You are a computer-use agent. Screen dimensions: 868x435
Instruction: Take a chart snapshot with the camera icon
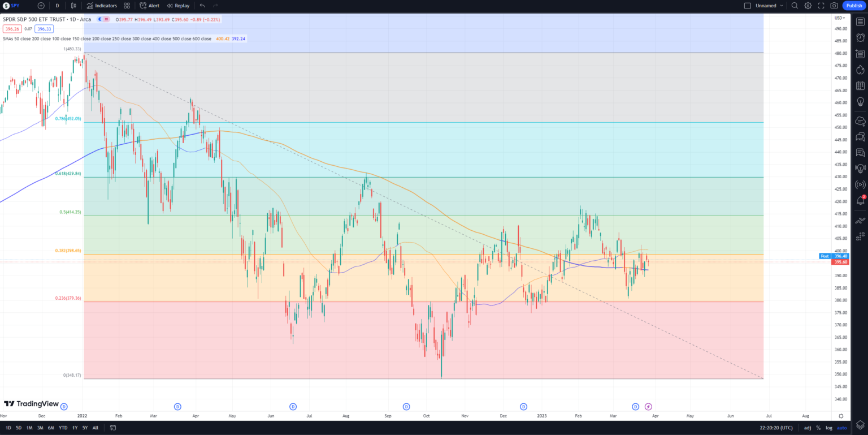834,6
